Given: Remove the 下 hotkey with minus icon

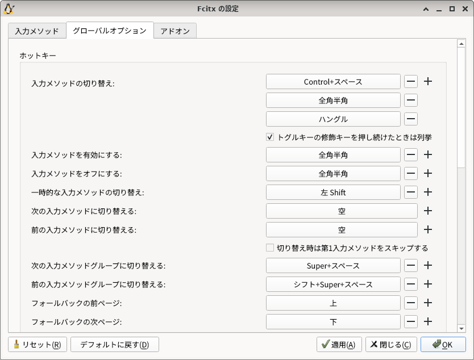Looking at the screenshot, I should pos(411,321).
